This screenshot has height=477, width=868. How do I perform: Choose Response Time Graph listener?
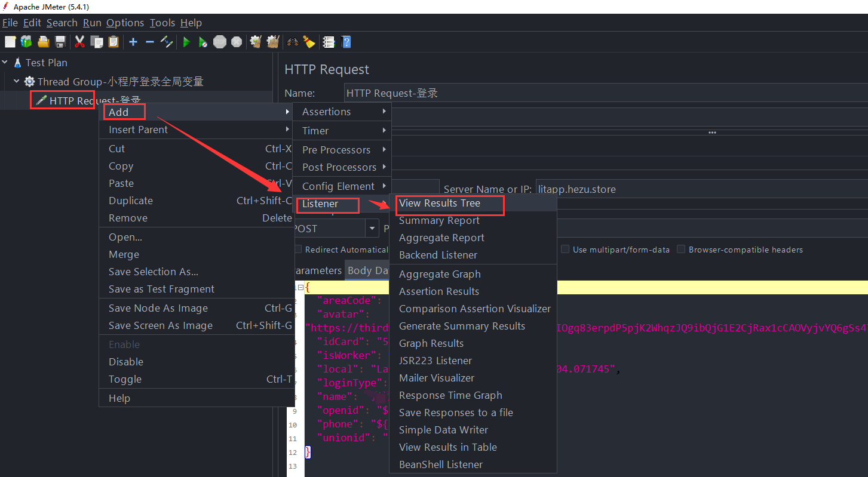tap(473, 395)
